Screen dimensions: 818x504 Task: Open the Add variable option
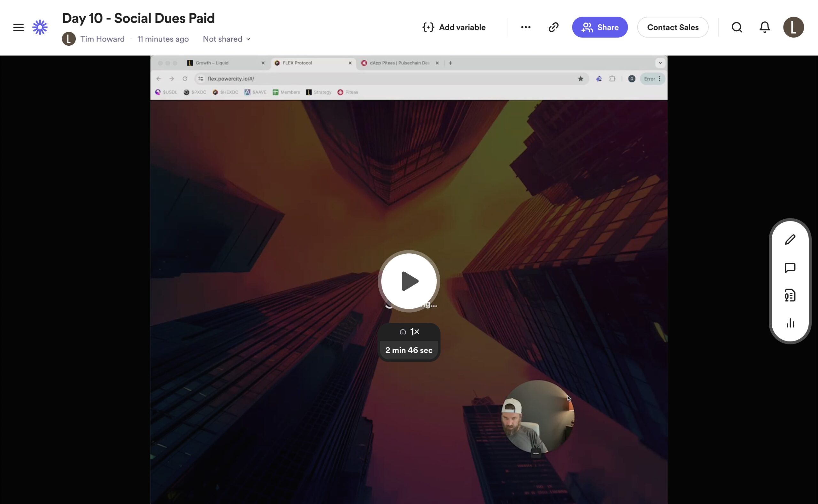[x=454, y=27]
